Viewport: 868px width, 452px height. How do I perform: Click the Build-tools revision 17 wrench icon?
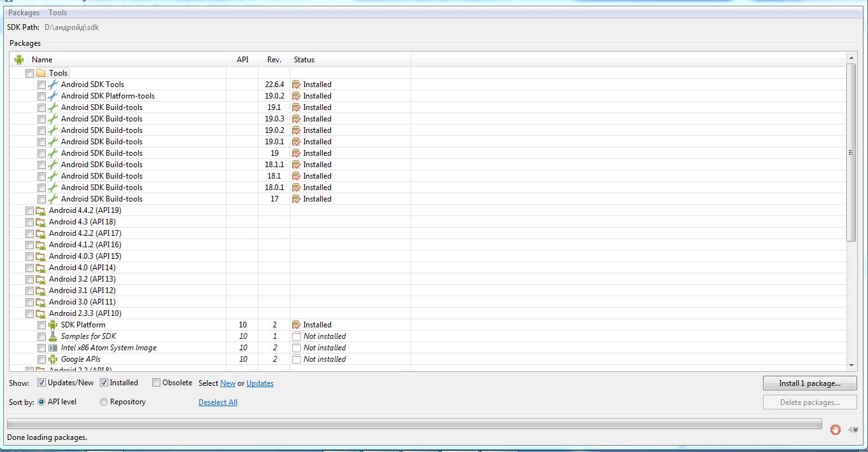click(53, 199)
